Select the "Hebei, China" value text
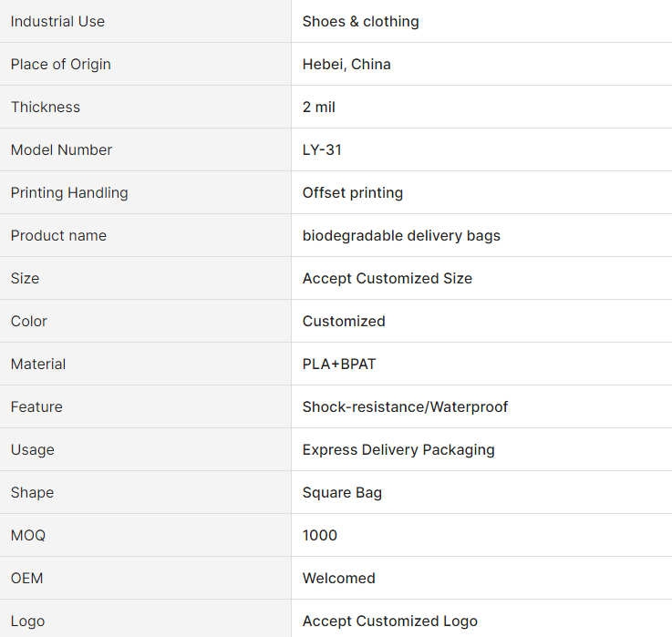Screen dimensions: 672x637 point(346,64)
